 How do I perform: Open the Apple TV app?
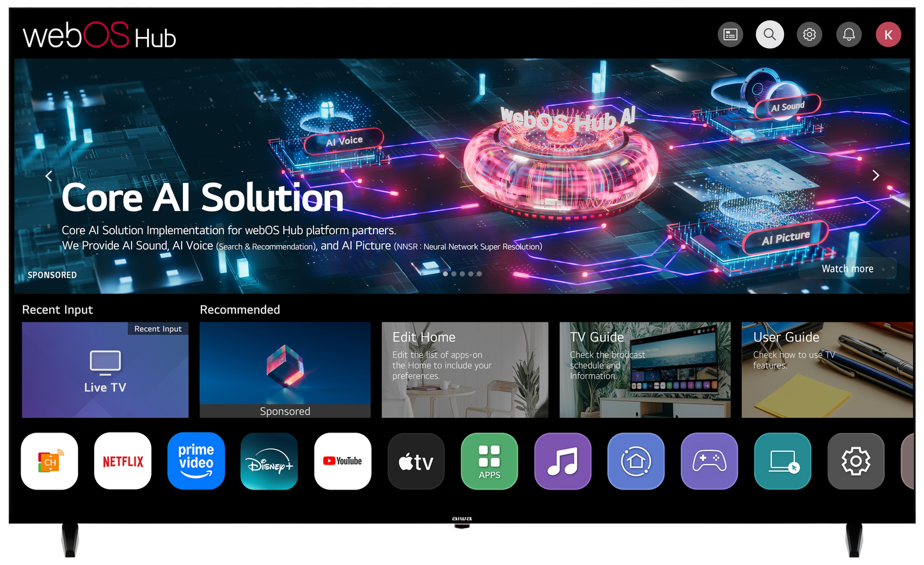click(416, 461)
